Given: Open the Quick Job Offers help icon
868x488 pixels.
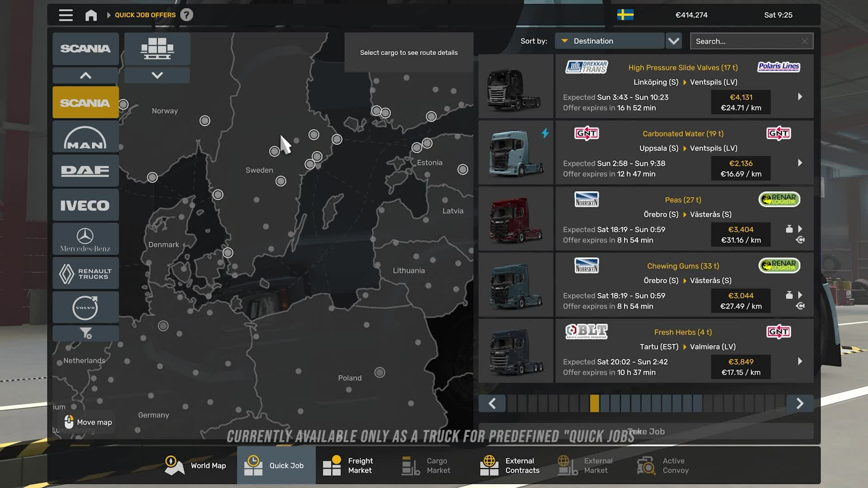Looking at the screenshot, I should pyautogui.click(x=186, y=15).
